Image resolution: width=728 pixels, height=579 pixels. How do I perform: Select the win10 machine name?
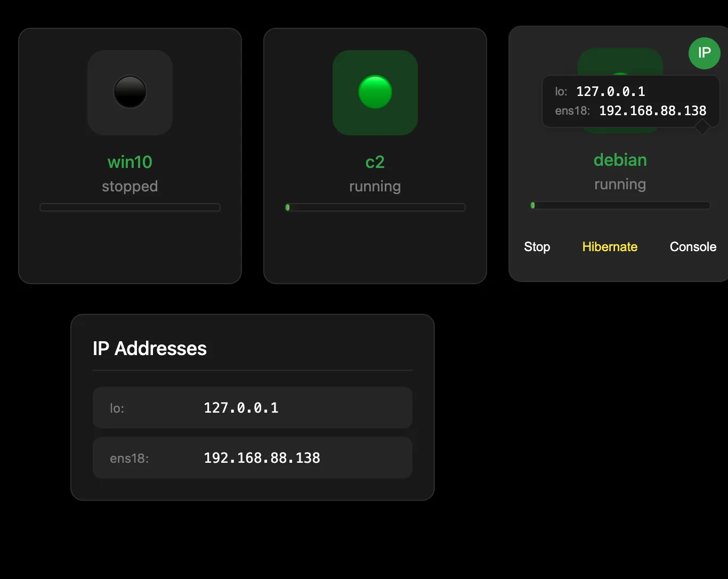coord(130,162)
